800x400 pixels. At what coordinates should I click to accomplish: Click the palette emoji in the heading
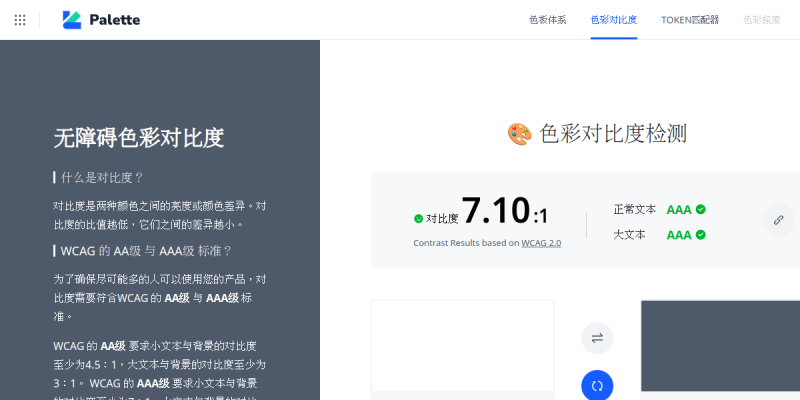pos(519,134)
